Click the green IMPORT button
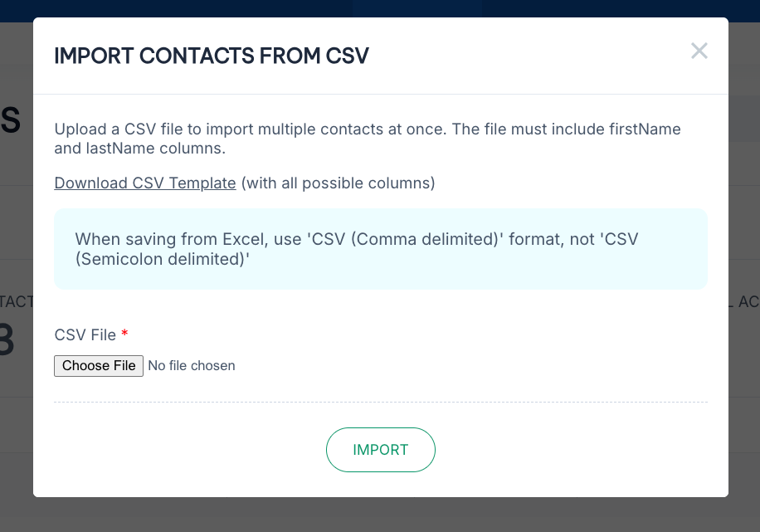760x532 pixels. pos(380,450)
